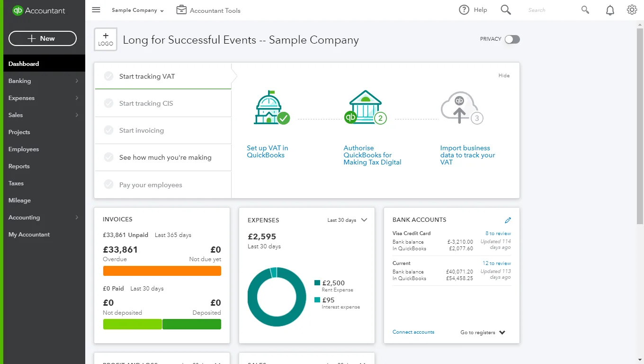Image resolution: width=644 pixels, height=364 pixels.
Task: Click the New button
Action: (43, 38)
